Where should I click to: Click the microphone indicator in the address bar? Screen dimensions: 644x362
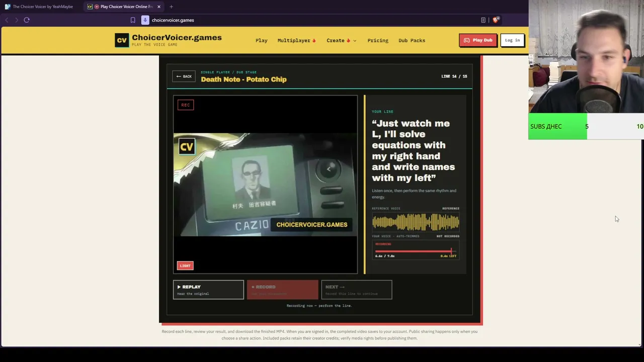(x=145, y=20)
